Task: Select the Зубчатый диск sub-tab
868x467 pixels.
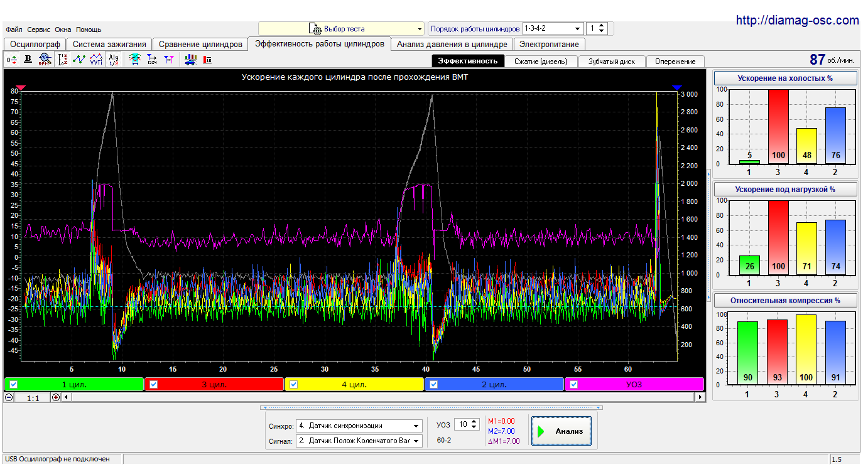Action: (612, 62)
